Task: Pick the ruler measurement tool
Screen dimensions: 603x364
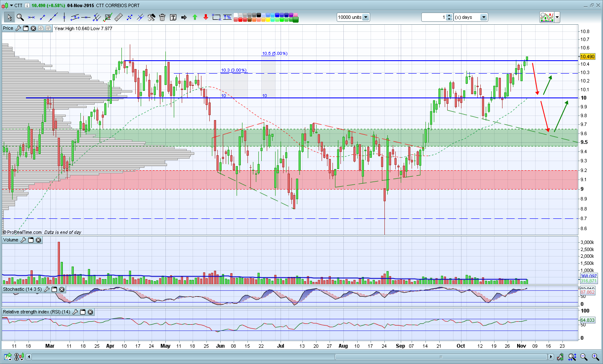Action: click(119, 17)
